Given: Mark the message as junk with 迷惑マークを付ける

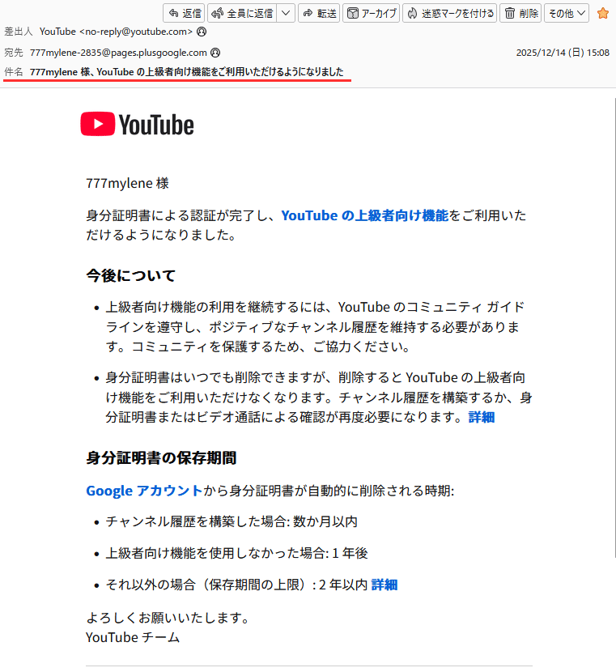Looking at the screenshot, I should [449, 13].
